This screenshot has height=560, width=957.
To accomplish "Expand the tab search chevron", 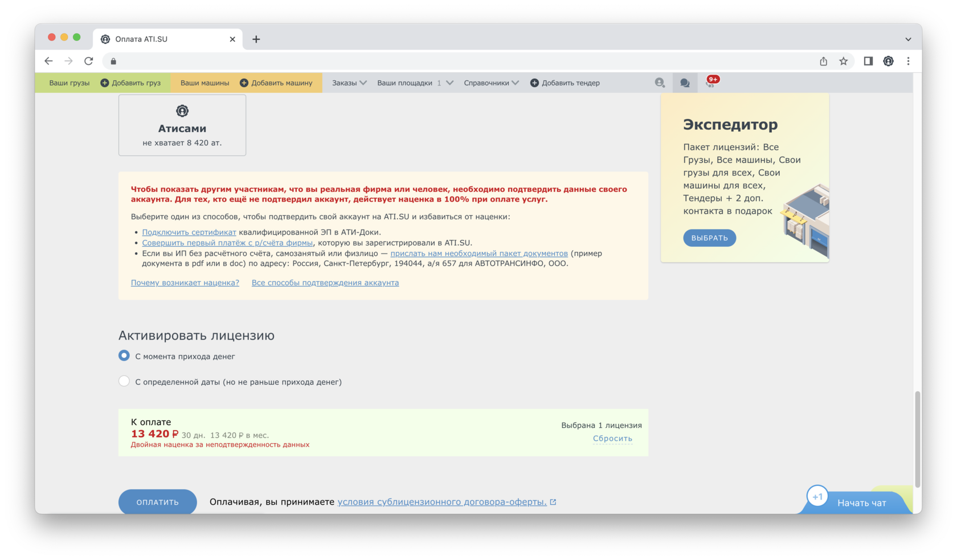I will (x=908, y=39).
